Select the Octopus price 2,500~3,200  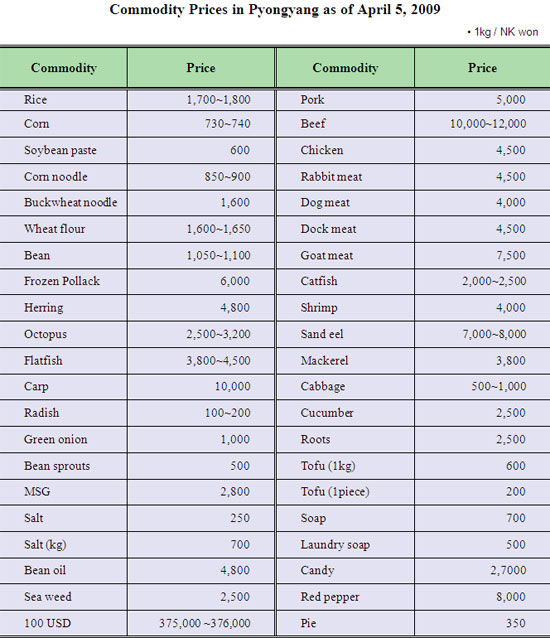(x=218, y=334)
